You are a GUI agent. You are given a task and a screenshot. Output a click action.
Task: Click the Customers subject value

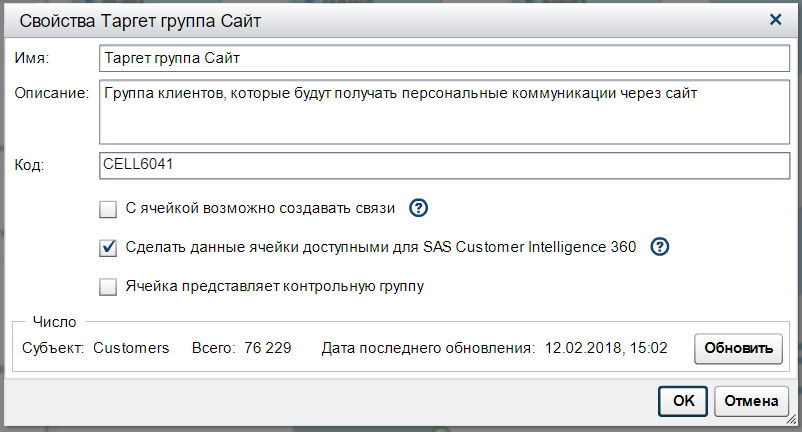(x=131, y=348)
